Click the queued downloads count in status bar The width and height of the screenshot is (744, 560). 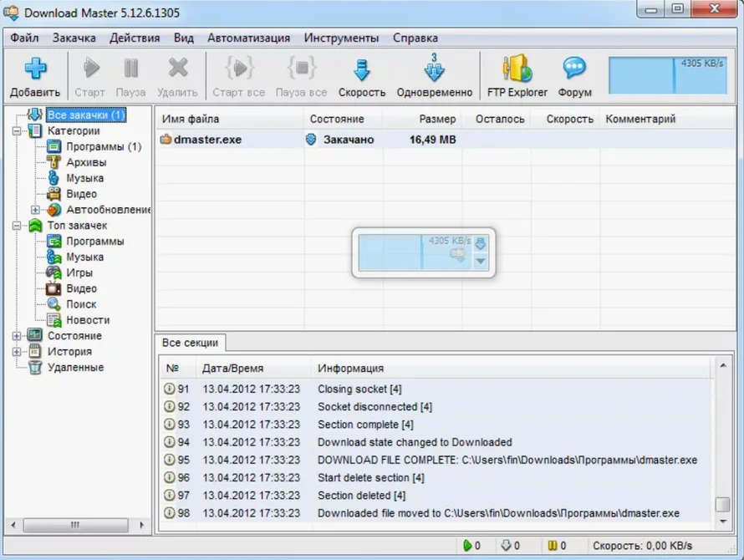[x=511, y=546]
